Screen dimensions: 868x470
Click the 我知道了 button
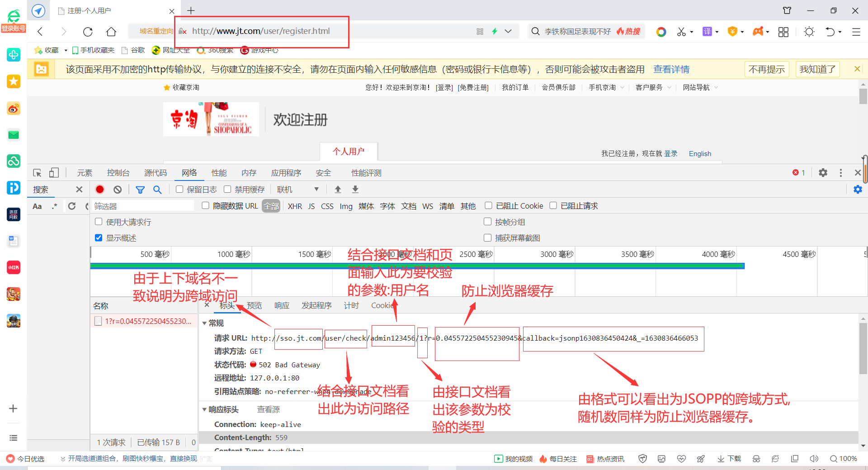[817, 69]
